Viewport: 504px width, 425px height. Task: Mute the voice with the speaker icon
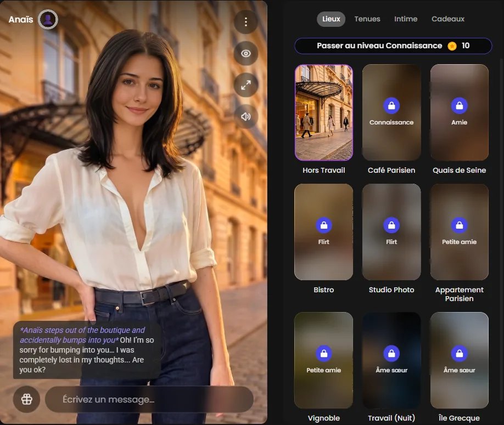246,116
